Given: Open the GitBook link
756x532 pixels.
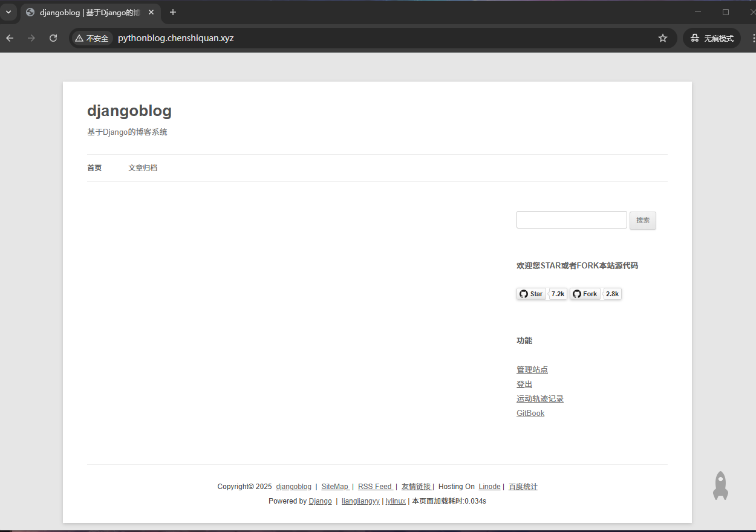Looking at the screenshot, I should 530,414.
